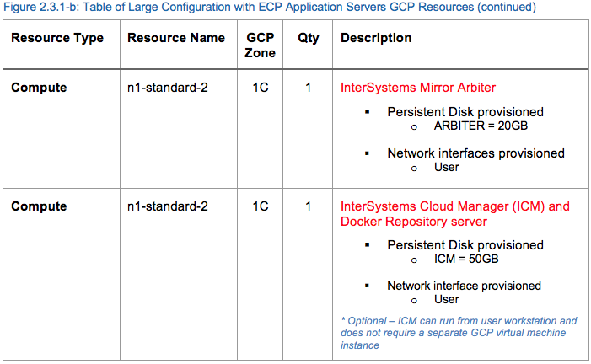Click the GCP Zone column header
The image size is (591, 364).
[x=261, y=45]
